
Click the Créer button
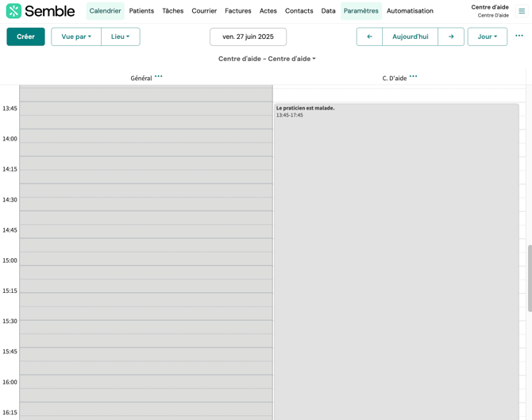coord(25,37)
